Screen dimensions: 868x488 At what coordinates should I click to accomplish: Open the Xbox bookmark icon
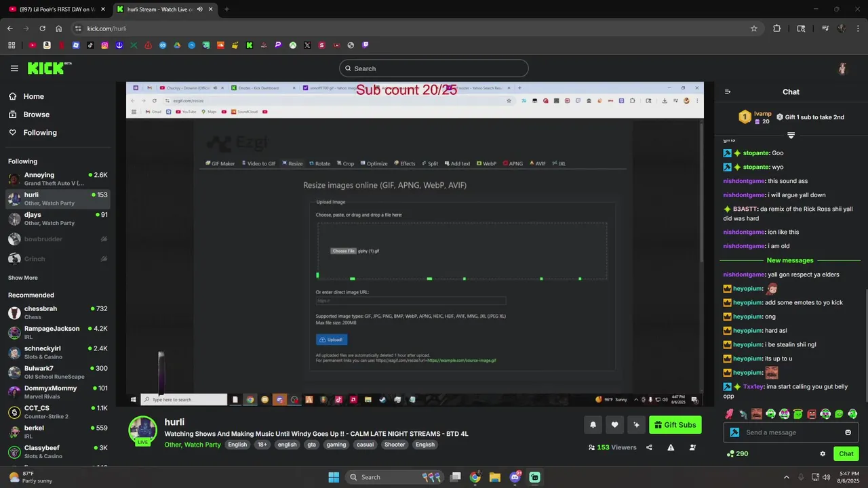coord(293,45)
